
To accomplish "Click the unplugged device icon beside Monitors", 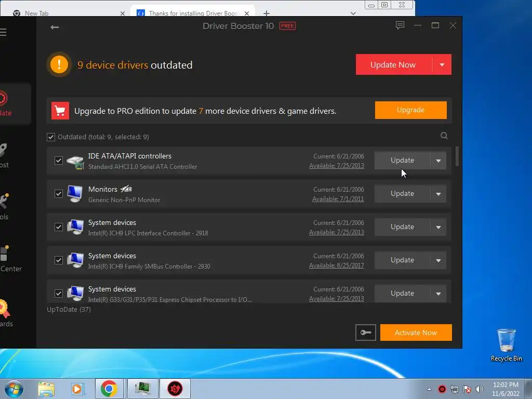I will coord(126,189).
